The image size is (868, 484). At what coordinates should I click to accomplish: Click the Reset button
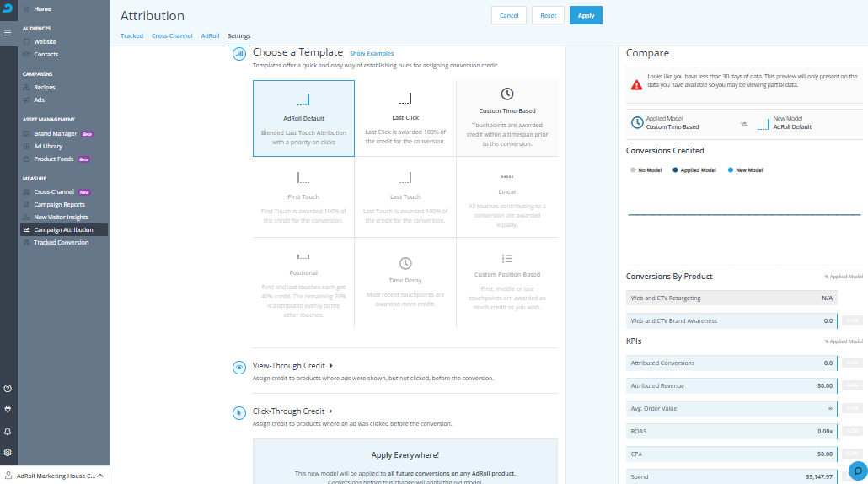click(548, 15)
